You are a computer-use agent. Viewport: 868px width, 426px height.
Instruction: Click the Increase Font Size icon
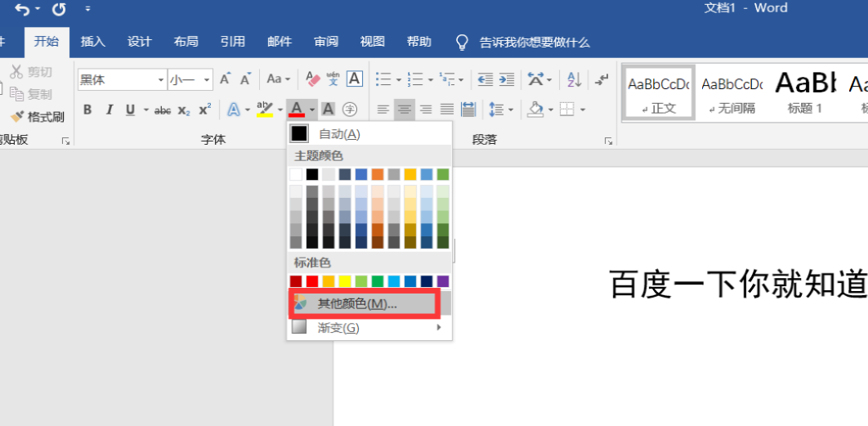226,79
